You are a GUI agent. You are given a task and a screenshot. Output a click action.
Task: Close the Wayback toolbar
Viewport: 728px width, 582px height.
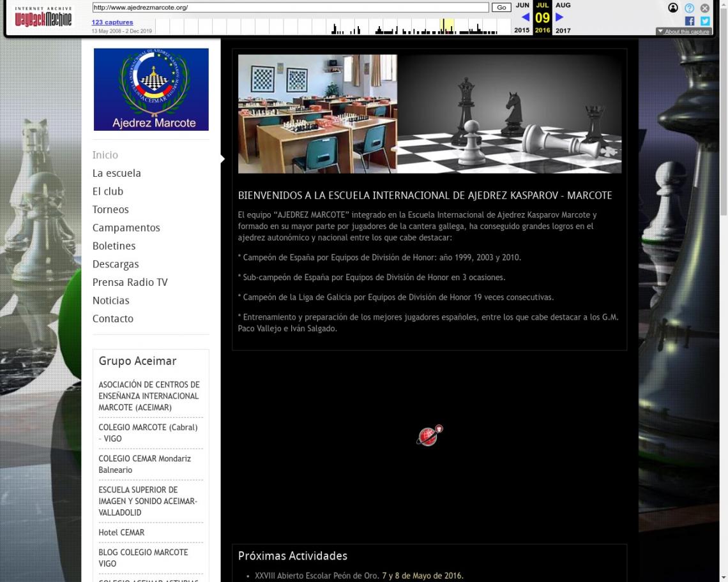[x=705, y=8]
